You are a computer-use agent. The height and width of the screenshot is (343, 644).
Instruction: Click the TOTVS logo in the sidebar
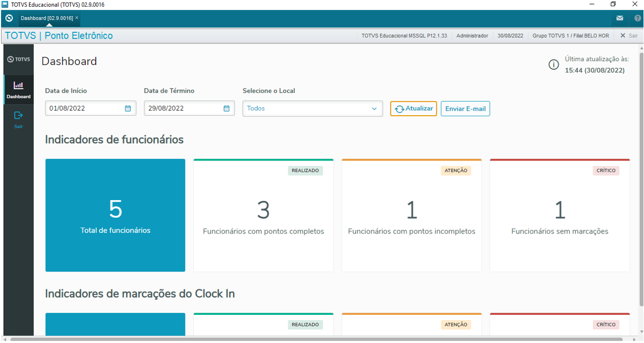18,59
